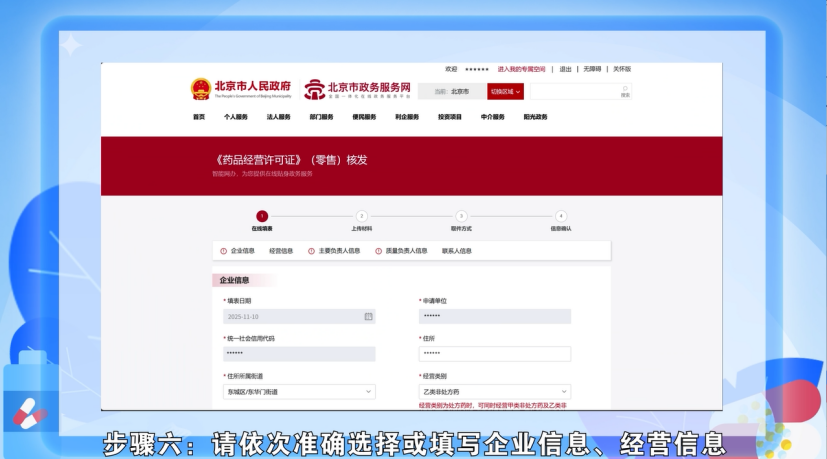
Task: Click step 1 circle 在线填表
Action: pyautogui.click(x=262, y=216)
